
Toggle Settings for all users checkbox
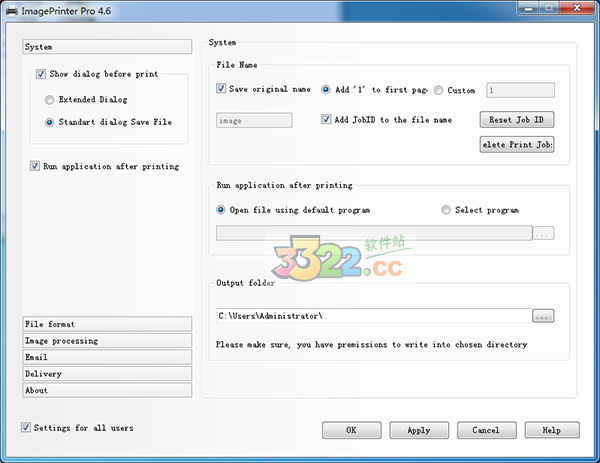click(26, 427)
